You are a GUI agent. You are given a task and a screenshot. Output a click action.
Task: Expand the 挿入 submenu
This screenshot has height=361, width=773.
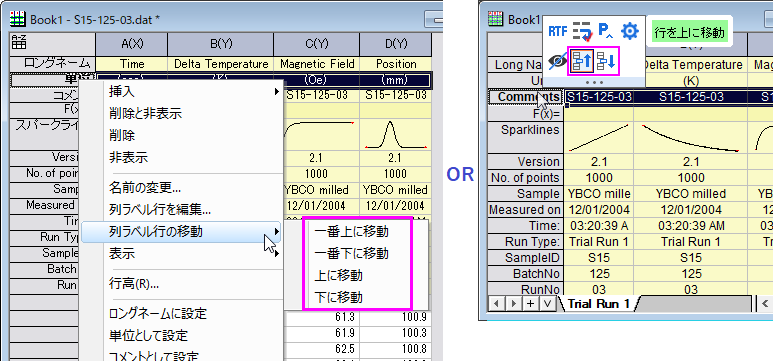point(181,91)
